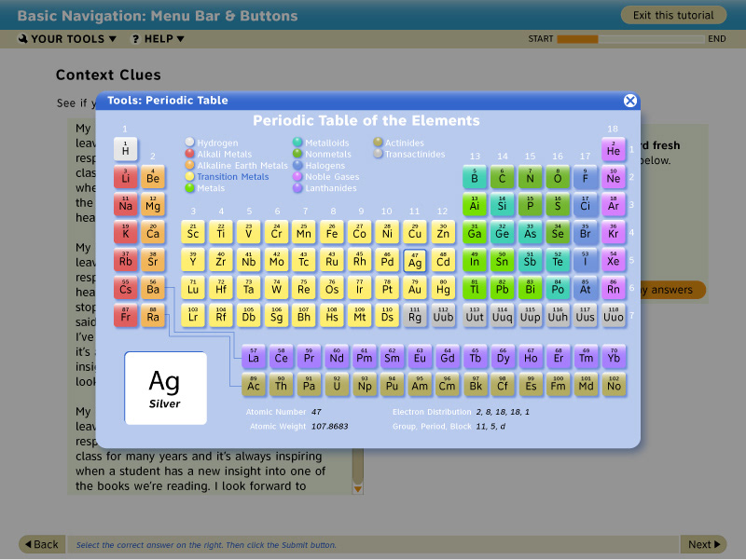The width and height of the screenshot is (746, 560).
Task: Toggle the Lanthanides legend category
Action: 325,188
